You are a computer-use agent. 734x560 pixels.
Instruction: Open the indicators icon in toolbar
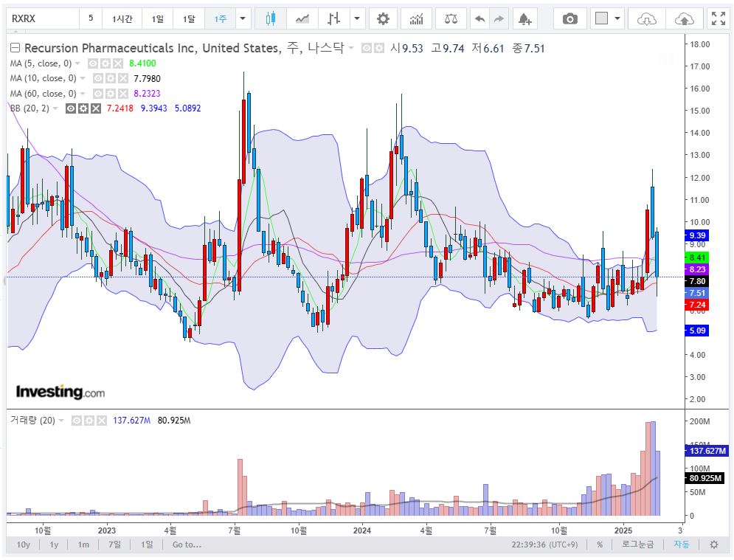pyautogui.click(x=416, y=18)
